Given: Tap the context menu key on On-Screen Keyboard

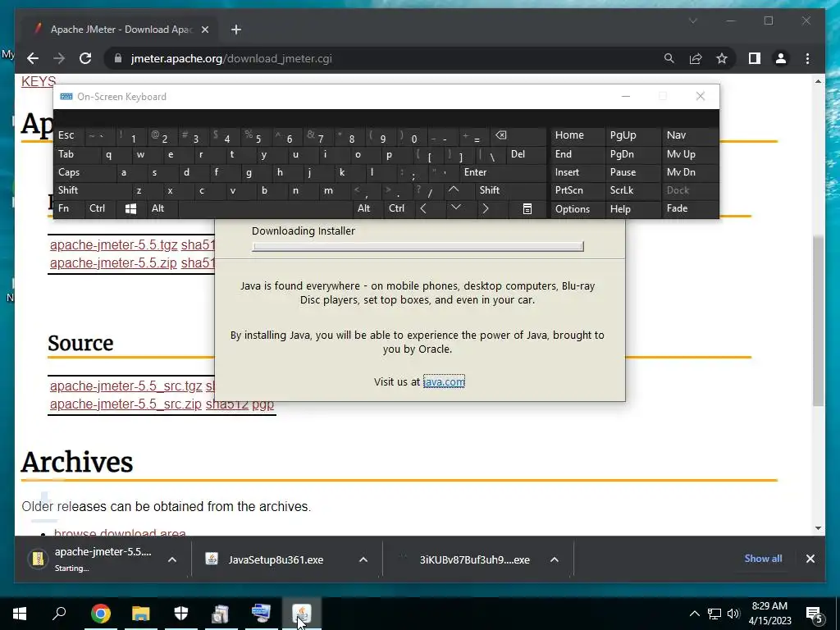Looking at the screenshot, I should coord(527,209).
